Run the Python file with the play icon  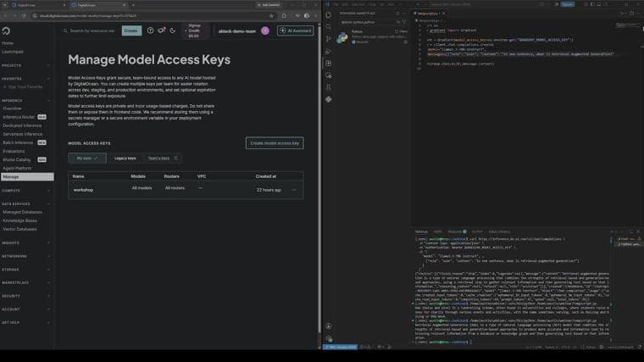coord(624,14)
